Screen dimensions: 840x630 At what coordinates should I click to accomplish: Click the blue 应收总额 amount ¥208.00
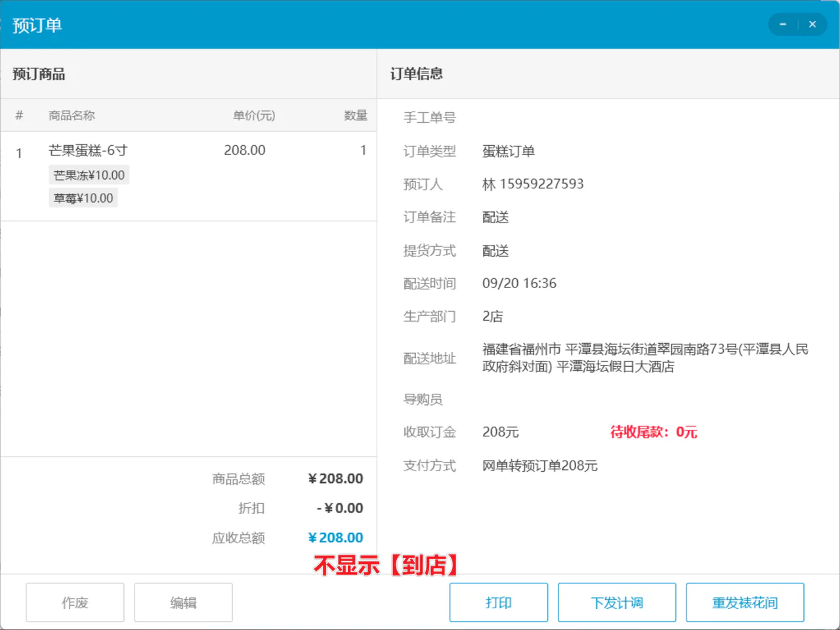(x=335, y=537)
